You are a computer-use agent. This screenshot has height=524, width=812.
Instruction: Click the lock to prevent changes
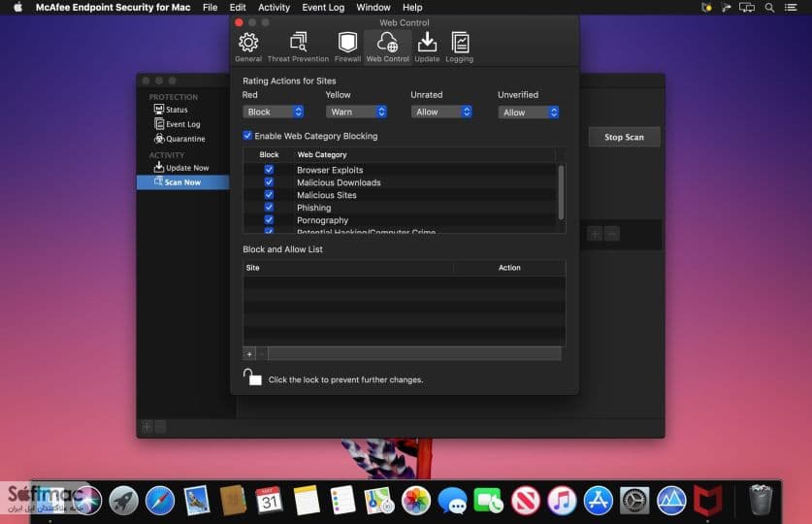coord(251,377)
